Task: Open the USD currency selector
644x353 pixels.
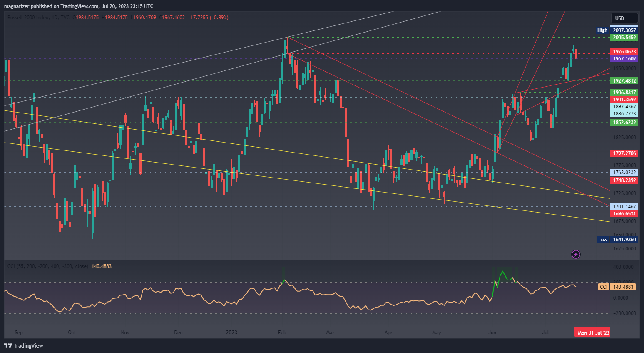Action: click(624, 18)
